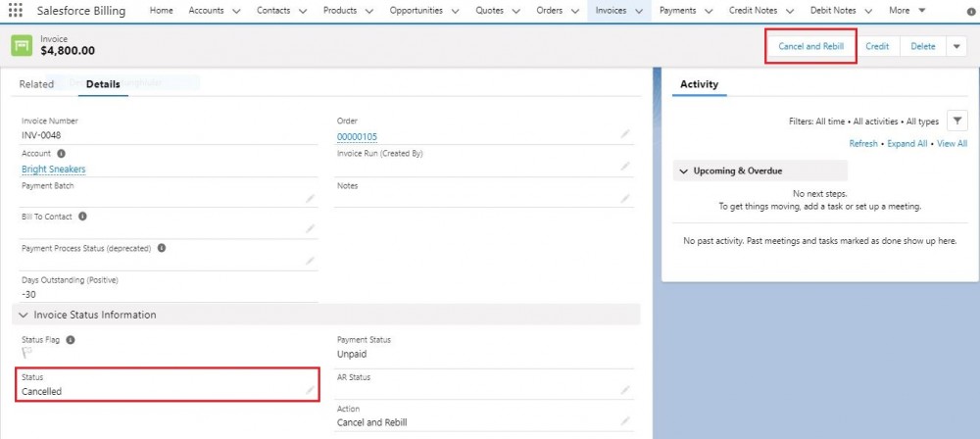Edit the Notes field pencil icon
This screenshot has height=439, width=980.
coord(625,198)
